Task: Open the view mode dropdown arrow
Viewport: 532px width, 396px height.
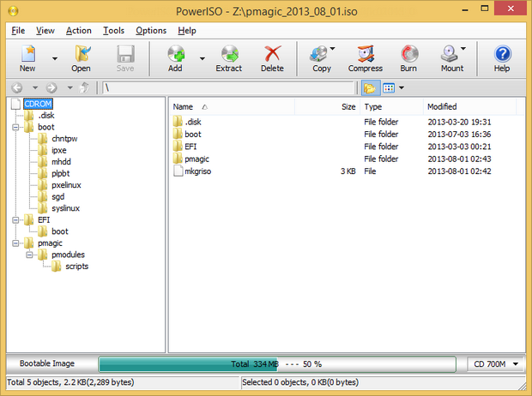Action: 402,88
